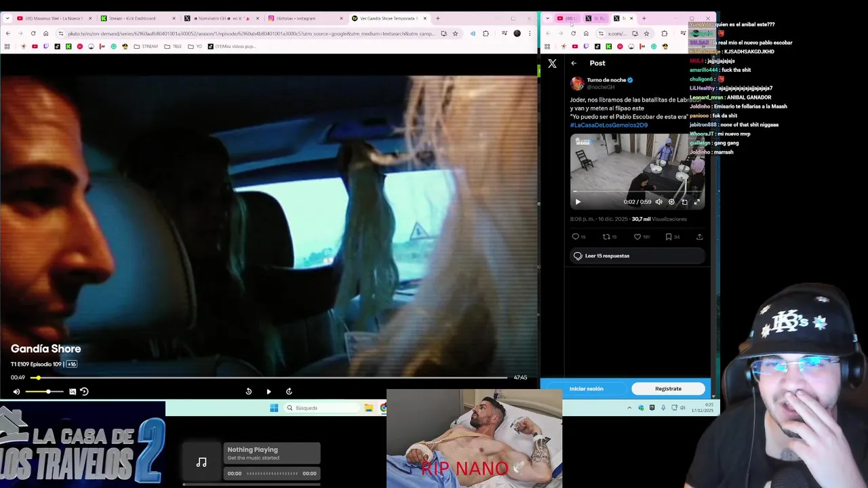This screenshot has height=488, width=868.
Task: Mute the Pluto TV player volume
Action: pos(16,391)
